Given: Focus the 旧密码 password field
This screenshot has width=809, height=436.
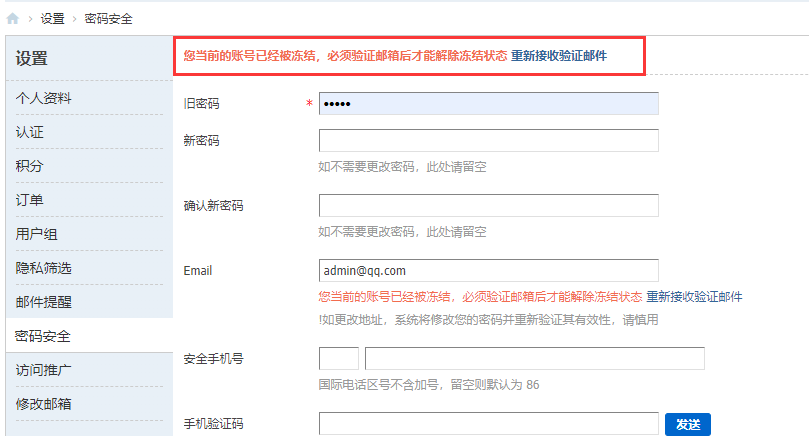Looking at the screenshot, I should pyautogui.click(x=488, y=104).
